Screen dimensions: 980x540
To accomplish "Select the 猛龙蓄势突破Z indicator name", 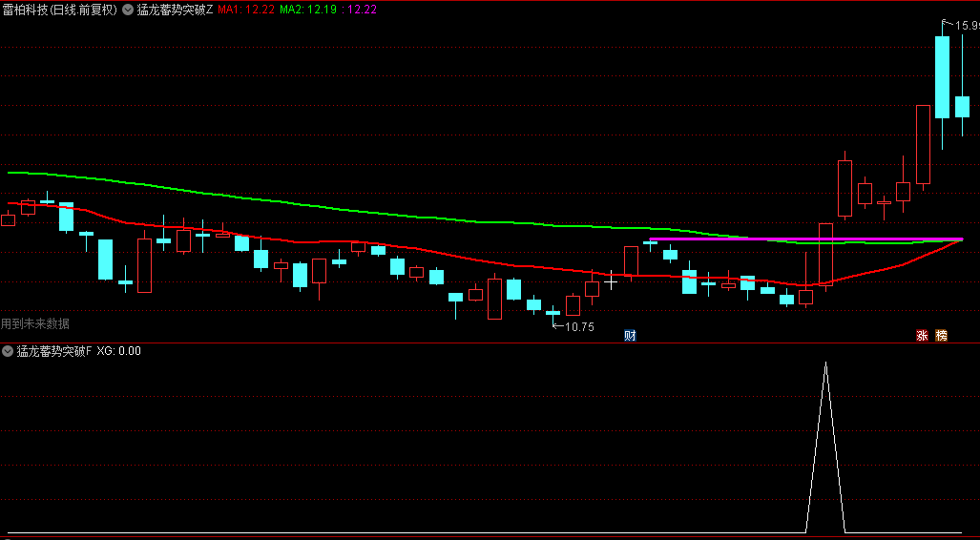I will (x=175, y=10).
